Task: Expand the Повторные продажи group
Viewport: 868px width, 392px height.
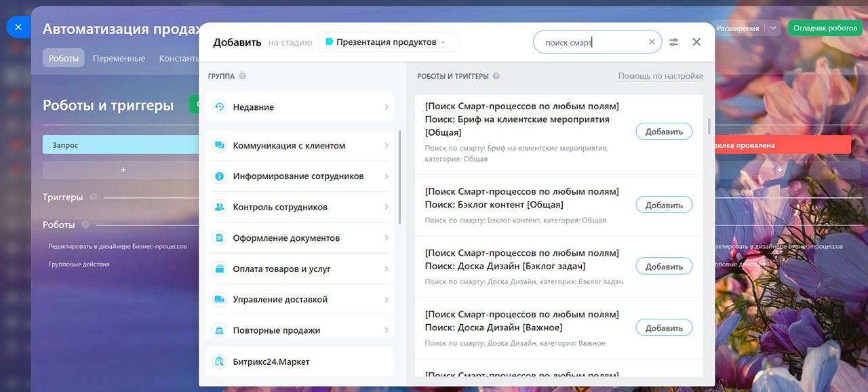Action: (386, 330)
